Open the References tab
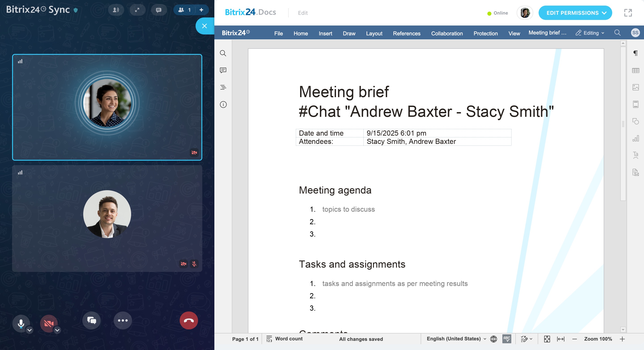The height and width of the screenshot is (350, 644). [407, 33]
